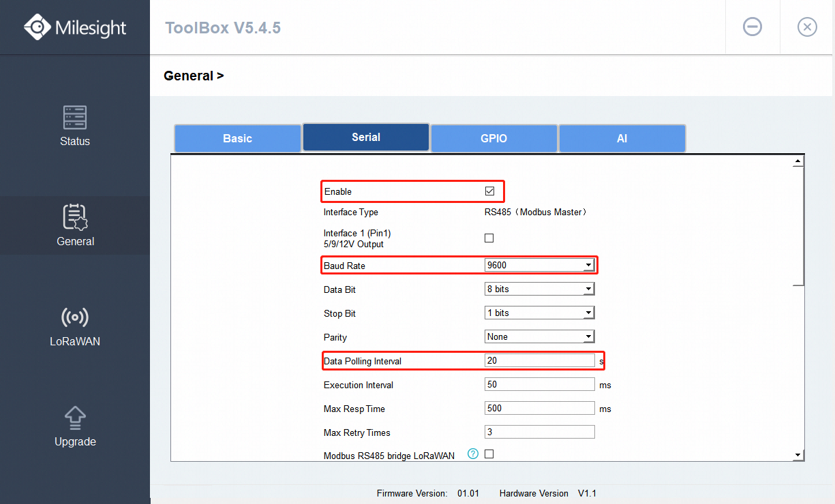Click the ToolBox V5.4.5 title
Viewport: 835px width, 504px height.
coord(223,28)
